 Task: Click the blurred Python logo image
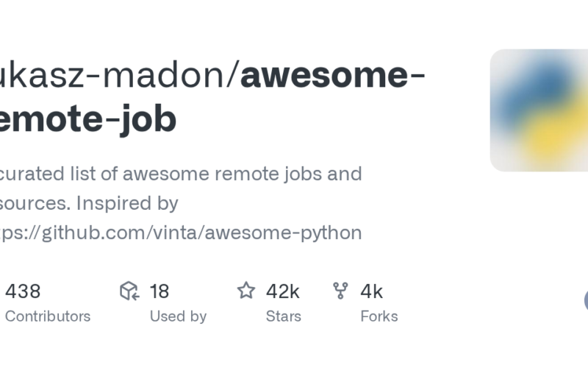(539, 110)
